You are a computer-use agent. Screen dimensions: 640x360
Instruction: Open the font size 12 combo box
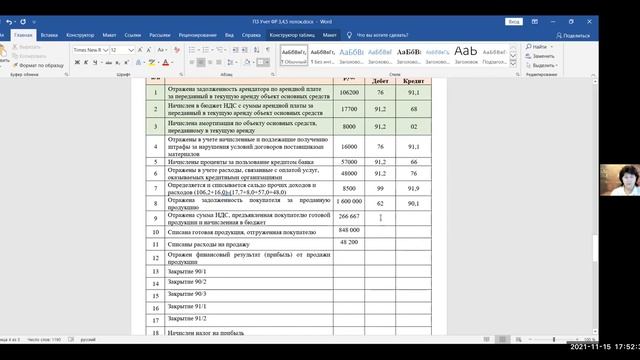122,50
